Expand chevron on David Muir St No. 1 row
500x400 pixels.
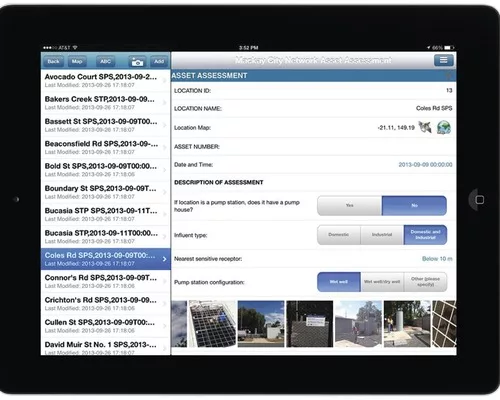(164, 348)
